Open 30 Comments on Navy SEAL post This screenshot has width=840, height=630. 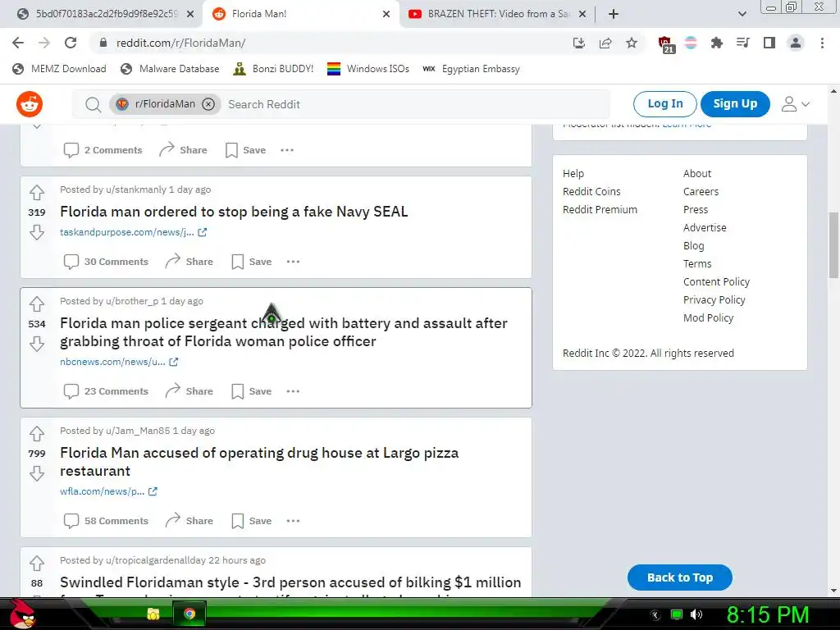pyautogui.click(x=106, y=262)
